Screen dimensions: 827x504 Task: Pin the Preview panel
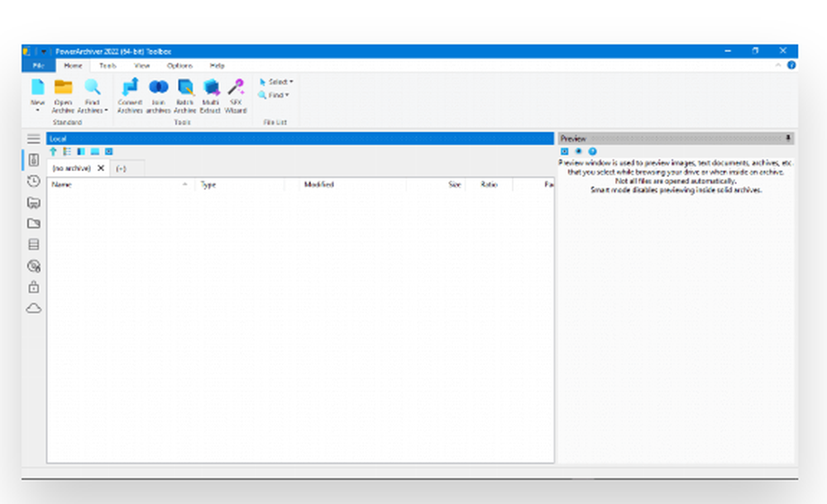(x=788, y=138)
